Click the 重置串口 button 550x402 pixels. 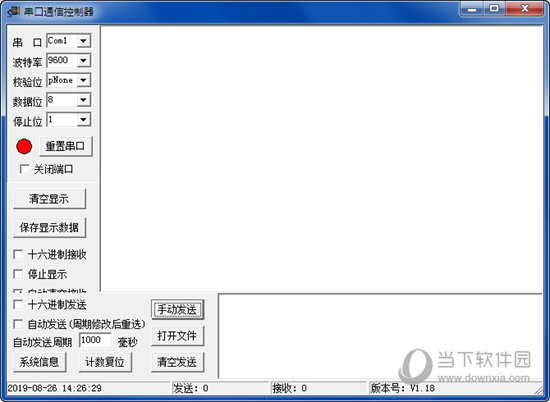click(66, 146)
